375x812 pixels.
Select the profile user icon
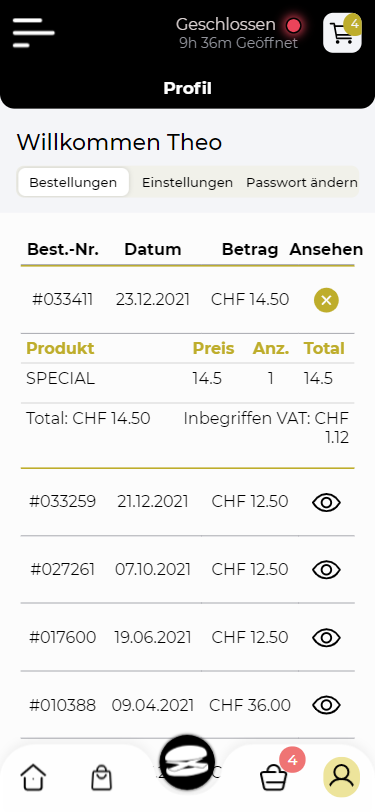pos(341,776)
